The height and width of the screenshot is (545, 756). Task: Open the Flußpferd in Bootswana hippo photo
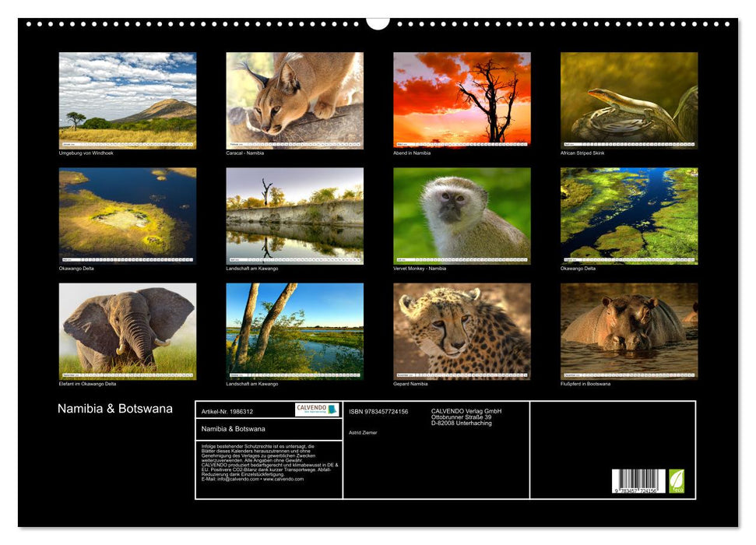tap(629, 331)
